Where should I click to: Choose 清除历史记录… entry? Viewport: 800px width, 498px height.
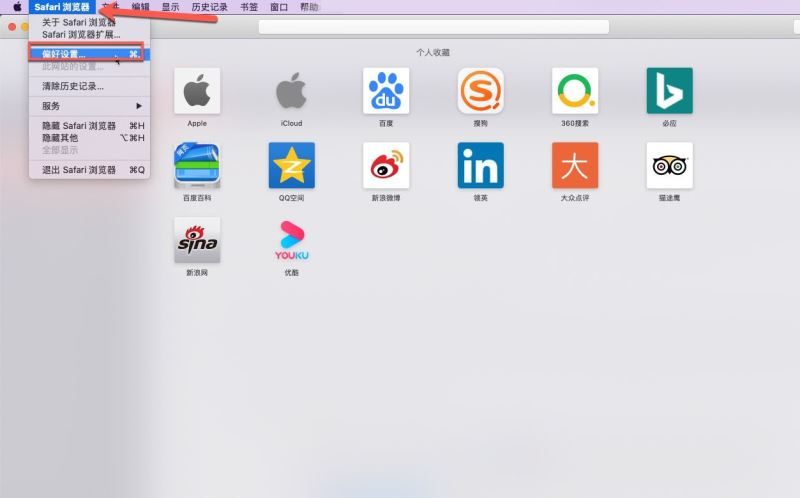click(89, 86)
